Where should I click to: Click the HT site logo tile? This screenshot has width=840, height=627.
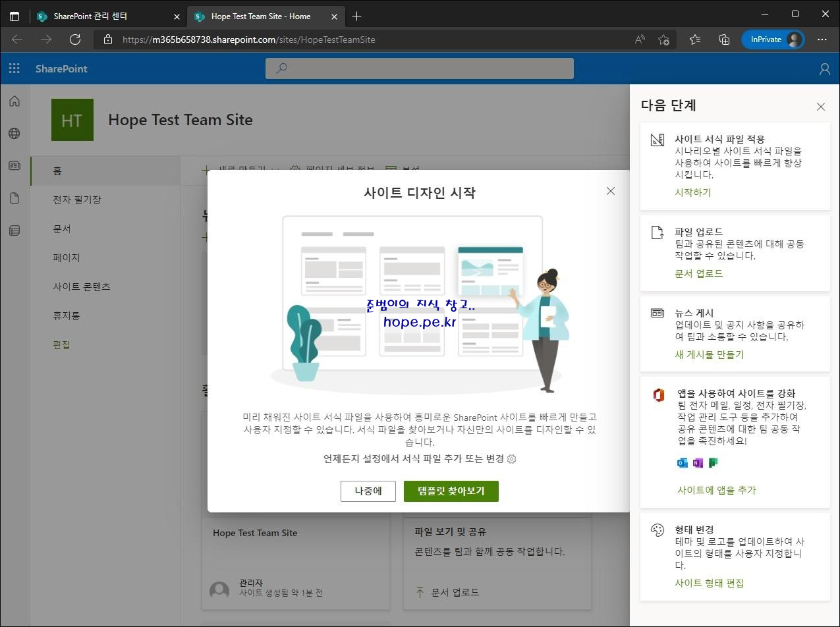click(x=72, y=120)
